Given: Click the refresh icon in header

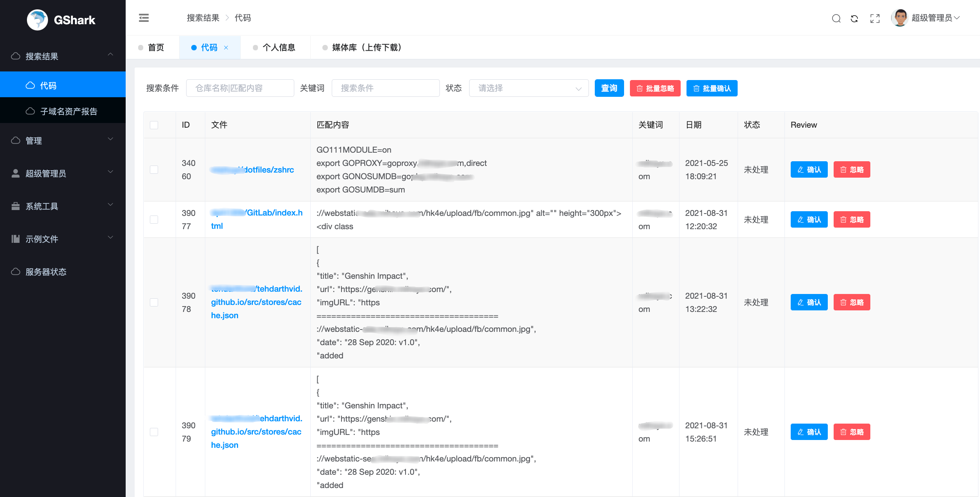Looking at the screenshot, I should (854, 18).
